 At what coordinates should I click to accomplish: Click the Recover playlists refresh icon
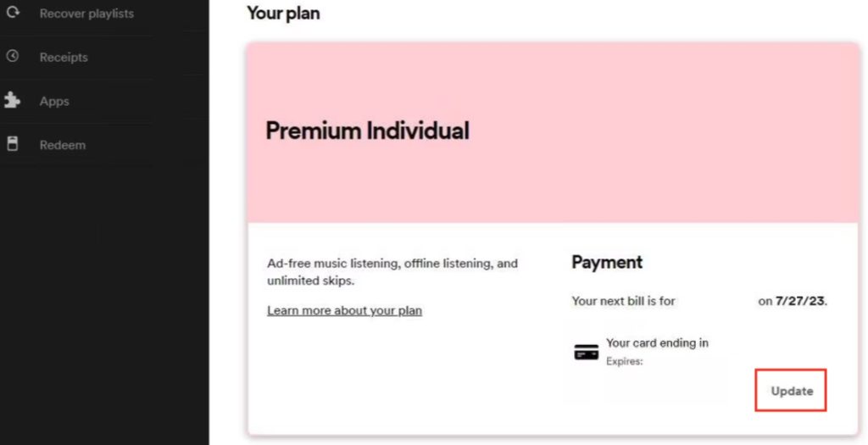tap(13, 14)
